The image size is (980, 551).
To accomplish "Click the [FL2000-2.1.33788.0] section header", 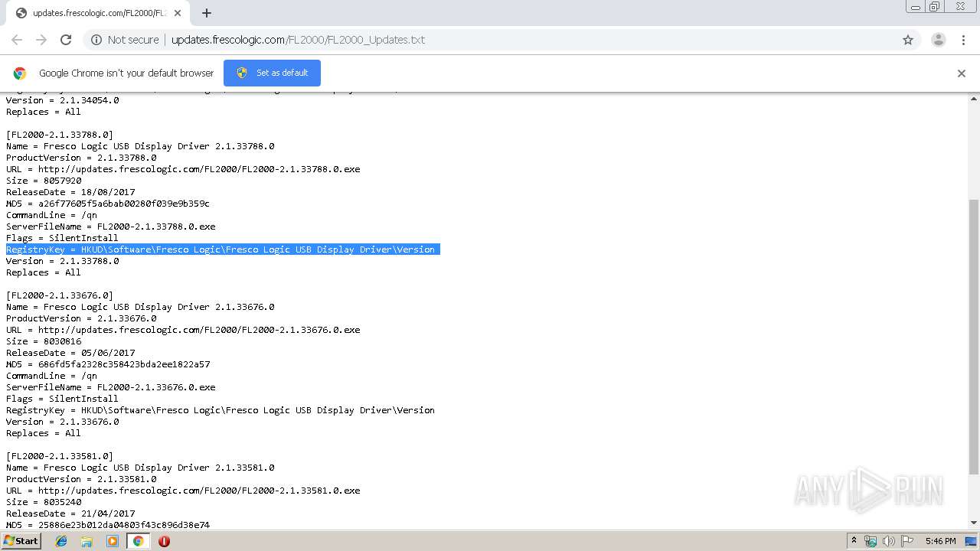I will [60, 135].
